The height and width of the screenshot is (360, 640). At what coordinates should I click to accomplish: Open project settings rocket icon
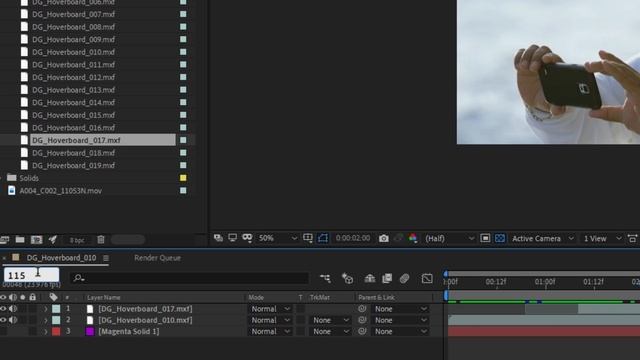(53, 240)
